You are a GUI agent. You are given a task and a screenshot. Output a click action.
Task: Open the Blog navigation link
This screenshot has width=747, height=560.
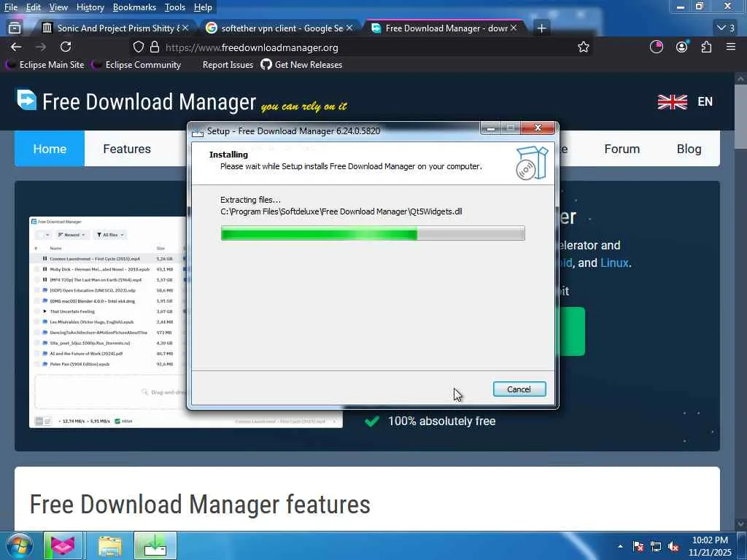(689, 149)
